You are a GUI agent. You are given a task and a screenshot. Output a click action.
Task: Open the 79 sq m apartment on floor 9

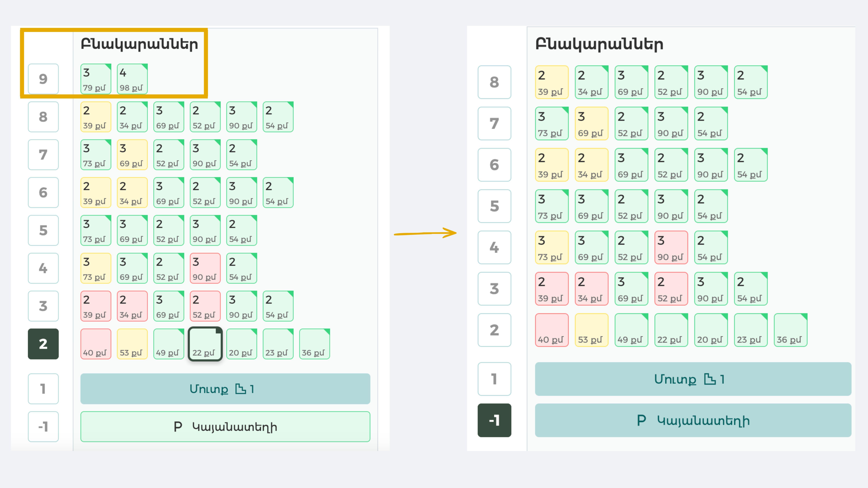coord(96,79)
